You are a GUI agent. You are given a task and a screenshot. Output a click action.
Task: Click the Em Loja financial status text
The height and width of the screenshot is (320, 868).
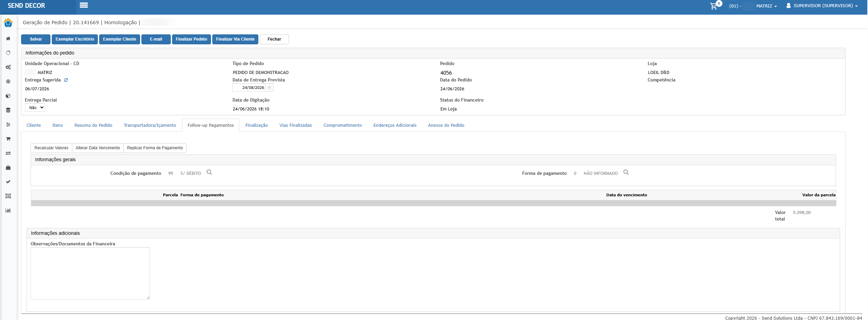[448, 109]
